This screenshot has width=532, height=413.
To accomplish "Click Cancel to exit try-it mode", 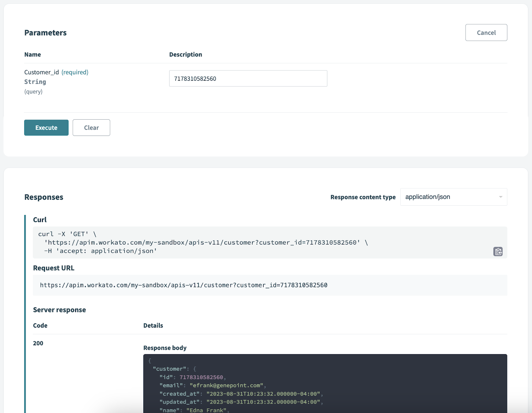I will coord(486,32).
